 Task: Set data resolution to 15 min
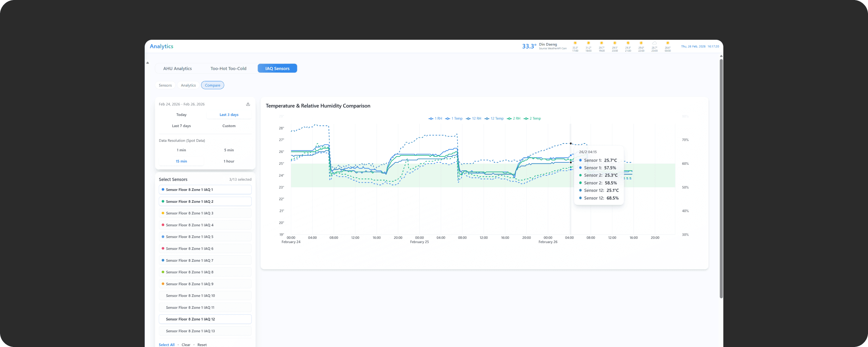click(182, 161)
